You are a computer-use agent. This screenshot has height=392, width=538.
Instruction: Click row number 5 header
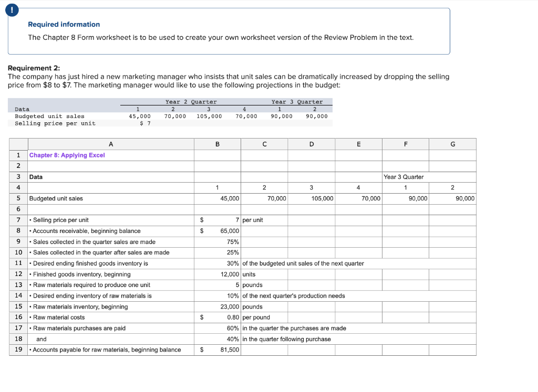[x=18, y=198]
